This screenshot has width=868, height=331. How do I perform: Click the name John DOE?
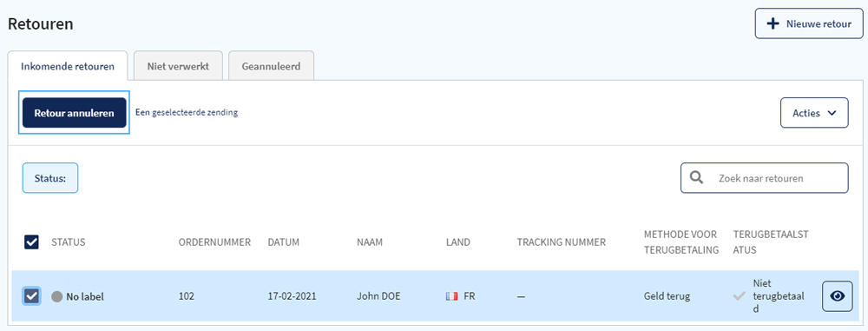tap(378, 296)
